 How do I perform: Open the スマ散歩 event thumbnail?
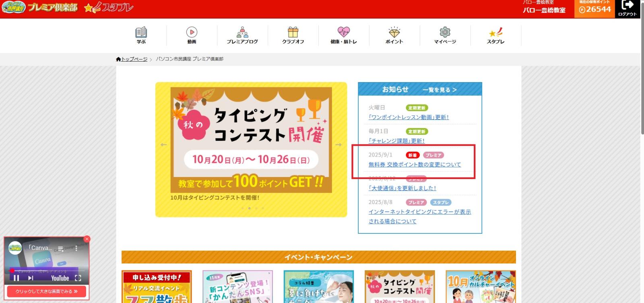pyautogui.click(x=157, y=287)
